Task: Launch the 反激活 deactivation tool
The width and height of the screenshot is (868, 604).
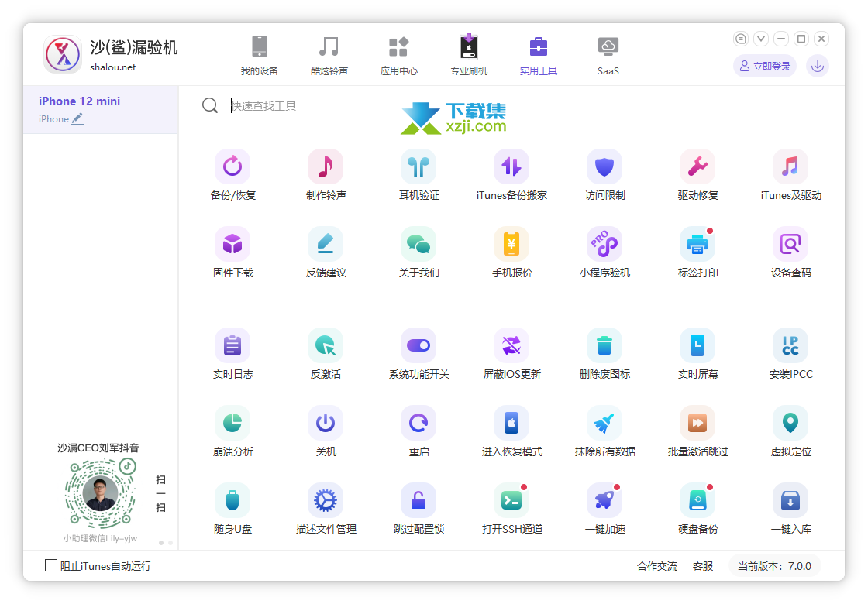Action: (x=325, y=345)
